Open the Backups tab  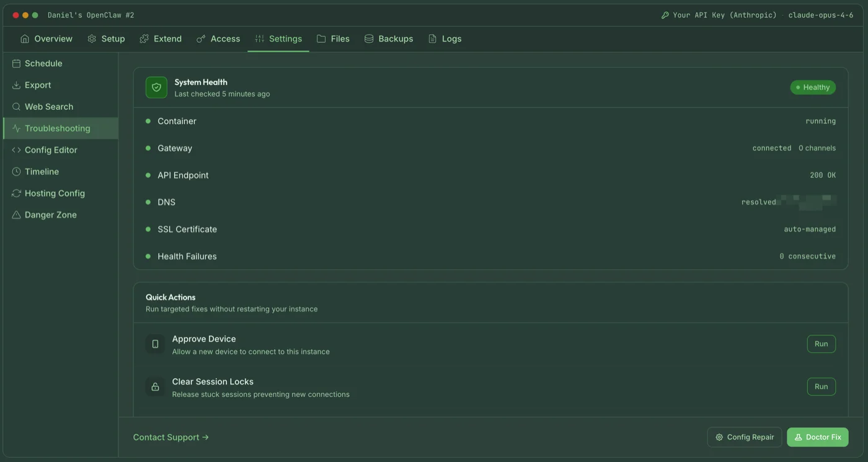point(389,38)
